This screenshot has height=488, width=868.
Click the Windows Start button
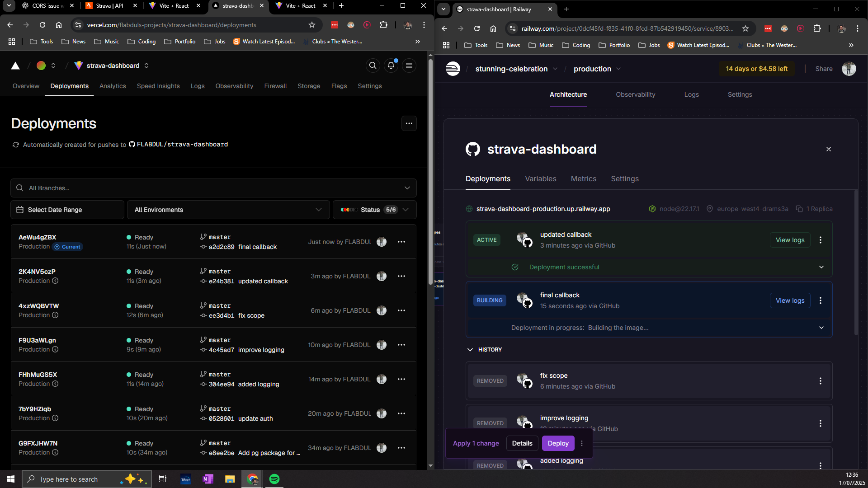point(11,479)
